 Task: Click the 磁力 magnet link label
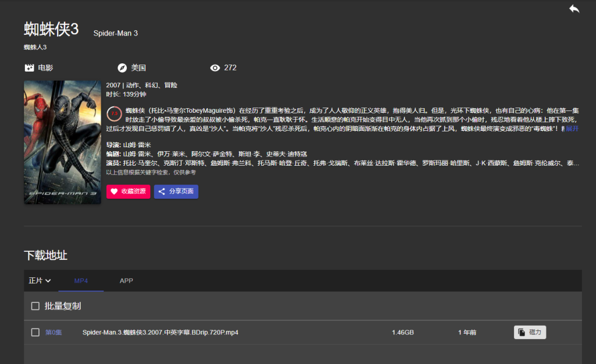(535, 332)
